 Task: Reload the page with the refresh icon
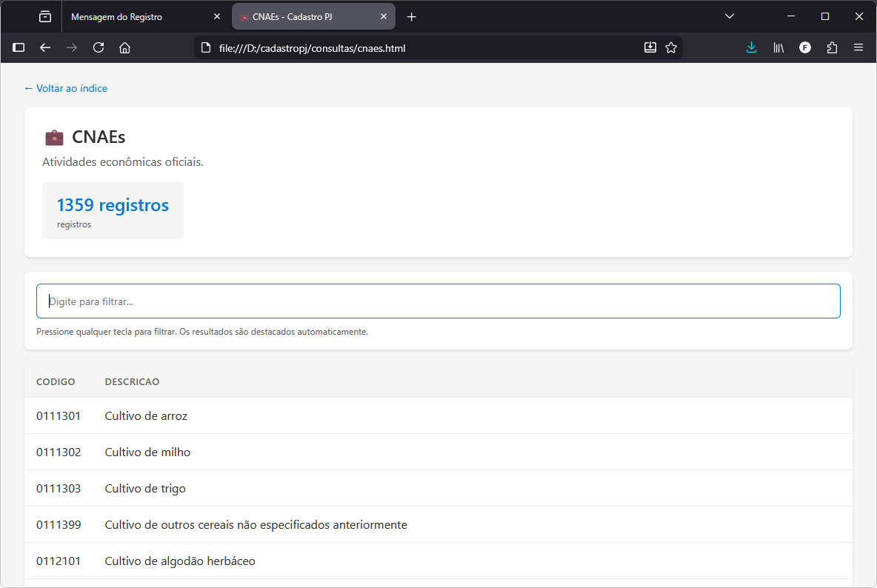(x=98, y=47)
